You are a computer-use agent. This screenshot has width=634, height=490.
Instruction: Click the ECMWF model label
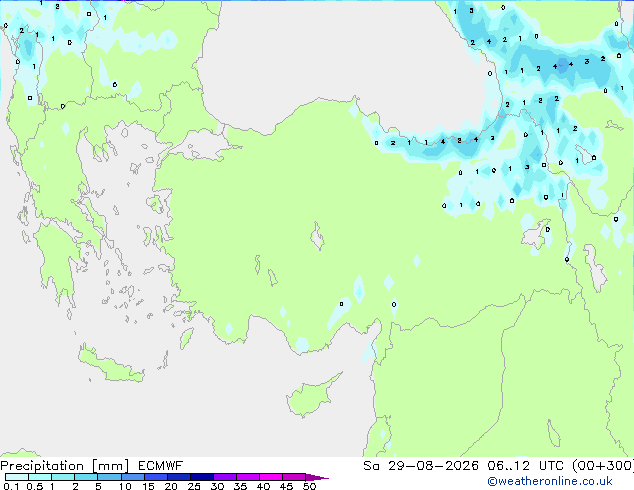(x=161, y=466)
